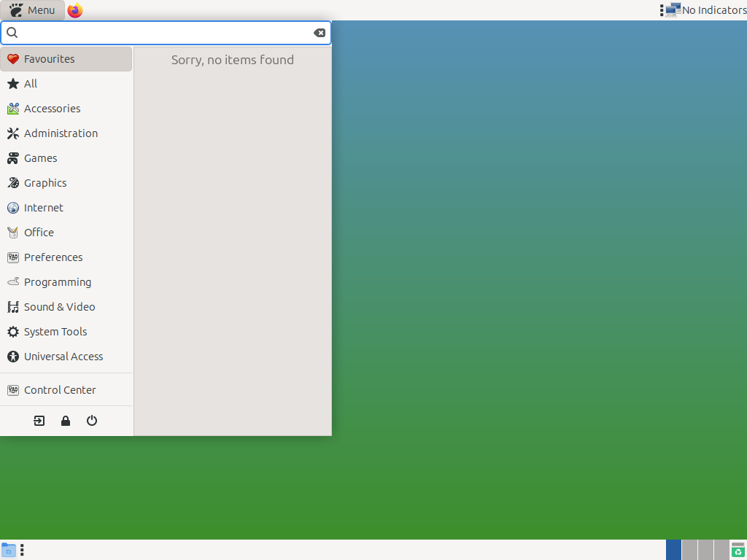This screenshot has width=747, height=560.
Task: Click the show desktop folder icon
Action: (x=9, y=550)
